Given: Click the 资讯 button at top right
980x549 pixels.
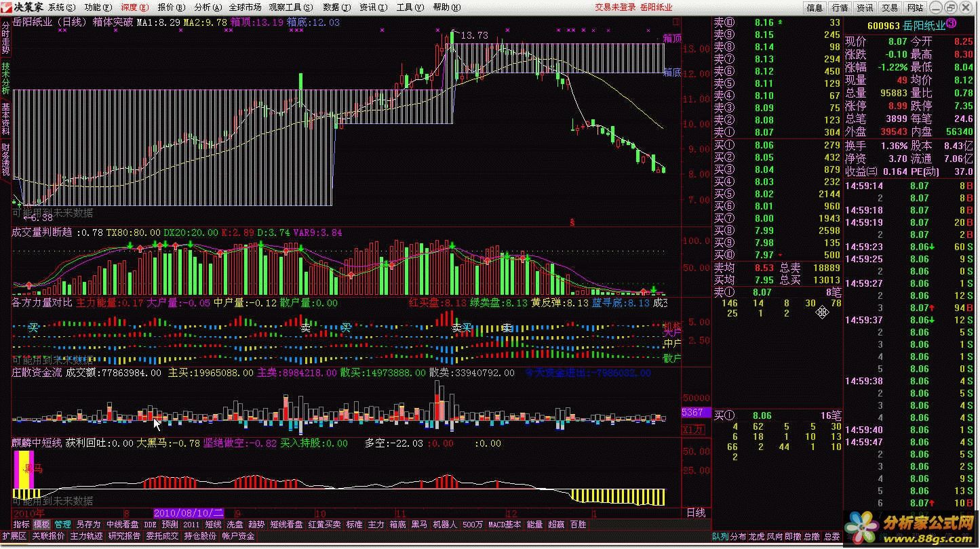Looking at the screenshot, I should (x=865, y=8).
